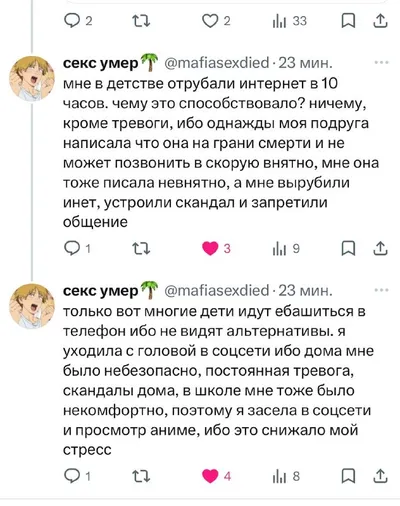Open секс умер display name in first tweet
The height and width of the screenshot is (506, 400).
coord(101,63)
